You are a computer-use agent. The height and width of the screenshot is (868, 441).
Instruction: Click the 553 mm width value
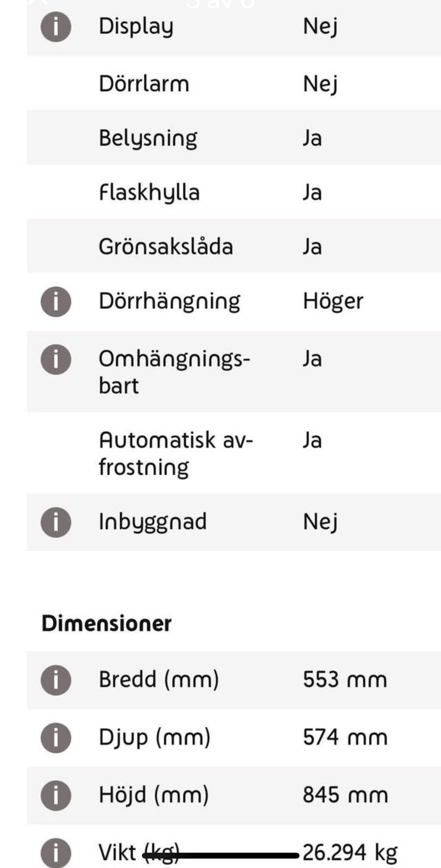345,680
